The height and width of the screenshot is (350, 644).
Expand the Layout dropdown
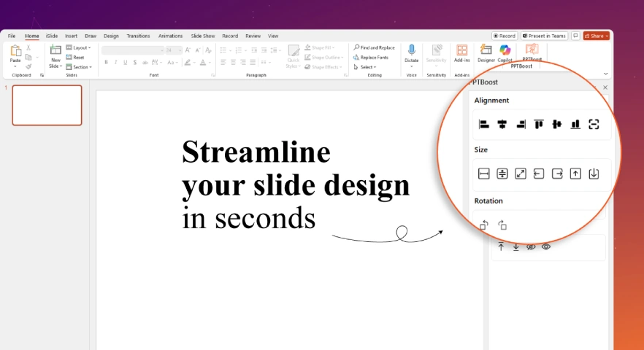tap(79, 47)
